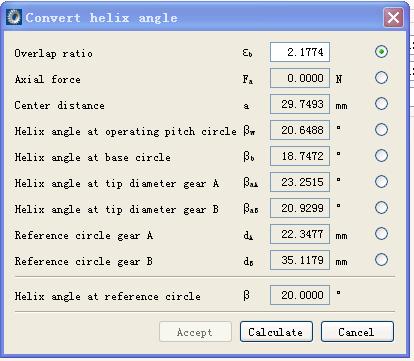The width and height of the screenshot is (414, 361).
Task: Click the Overlap ratio field showing 2.1774
Action: tap(300, 52)
